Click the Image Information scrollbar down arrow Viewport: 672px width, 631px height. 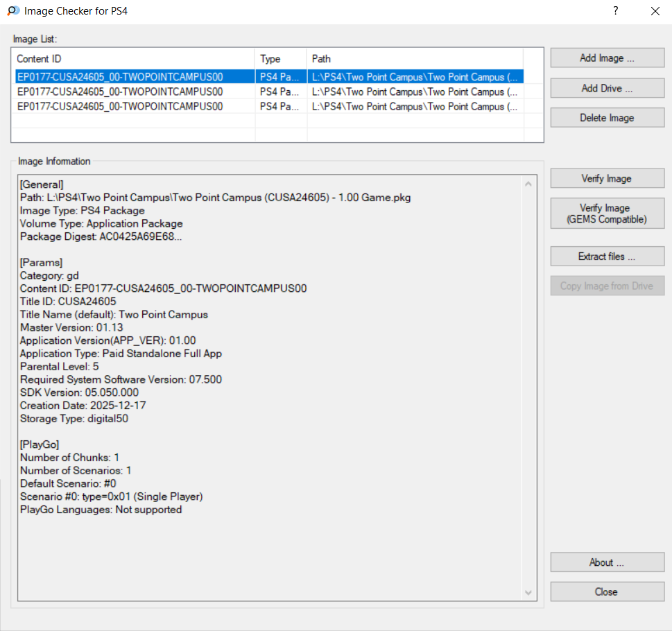point(529,593)
